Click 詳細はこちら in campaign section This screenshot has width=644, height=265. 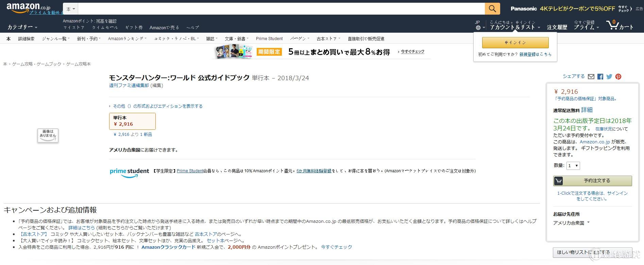(82, 228)
